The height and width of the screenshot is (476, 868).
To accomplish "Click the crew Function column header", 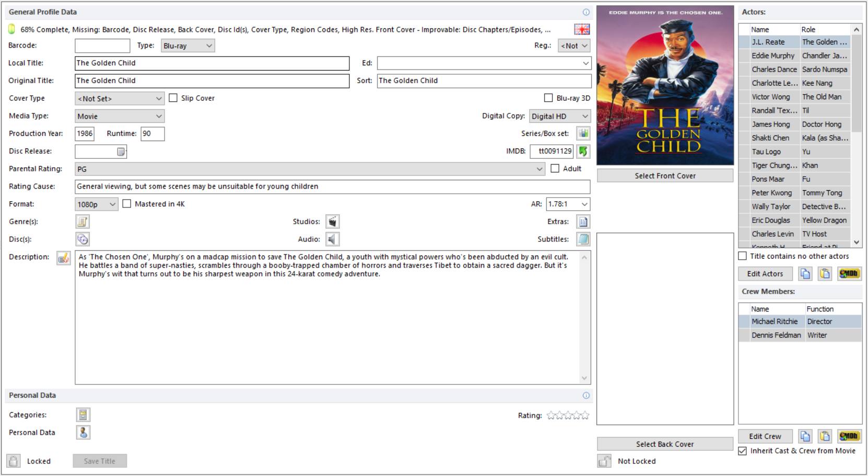I will [x=833, y=309].
